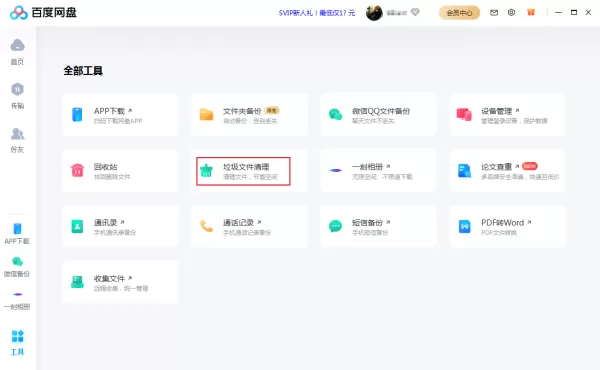Open the 收集文件 title text
The height and width of the screenshot is (370, 600).
(x=109, y=279)
